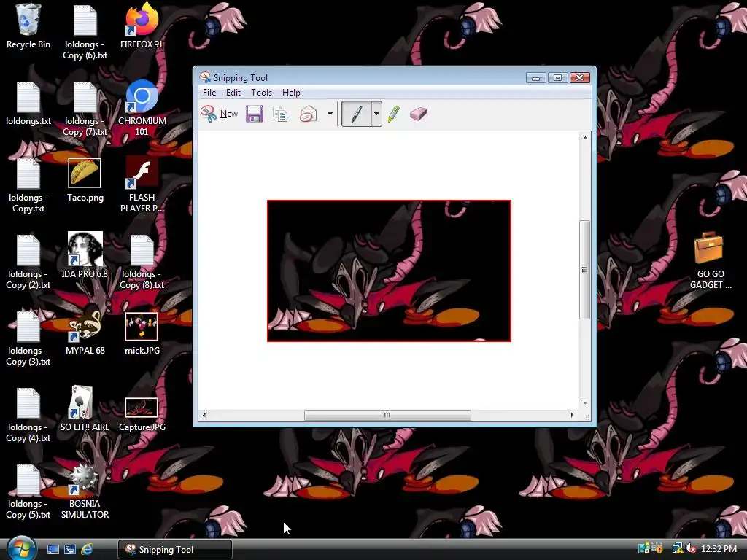The image size is (747, 560).
Task: Click Show Desktop quick launch icon
Action: [x=53, y=550]
